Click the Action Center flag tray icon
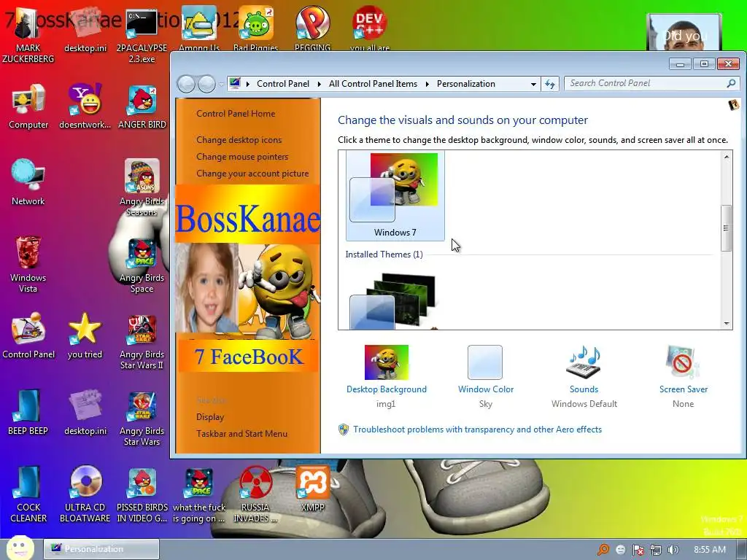Viewport: 747px width, 560px height. point(638,550)
